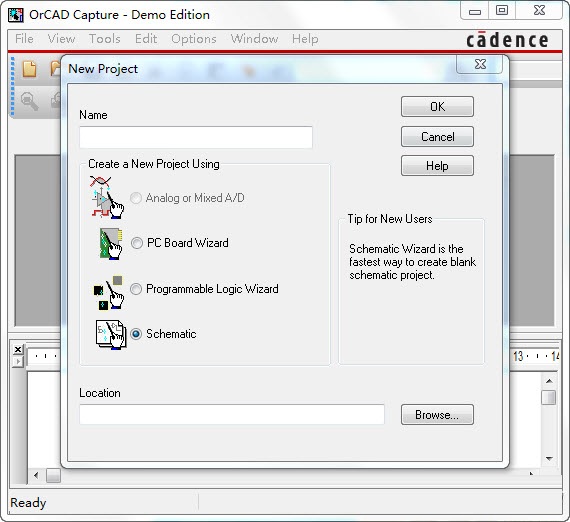Open the Tools menu
570x522 pixels.
click(105, 39)
